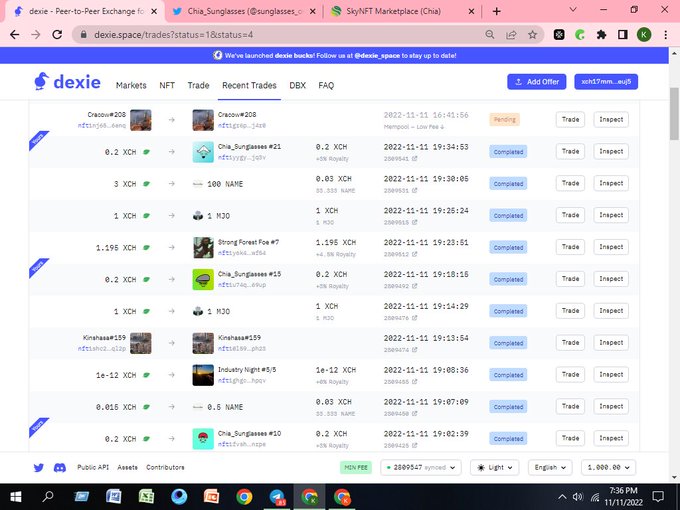Open Telegram from the taskbar
680x510 pixels.
(277, 497)
